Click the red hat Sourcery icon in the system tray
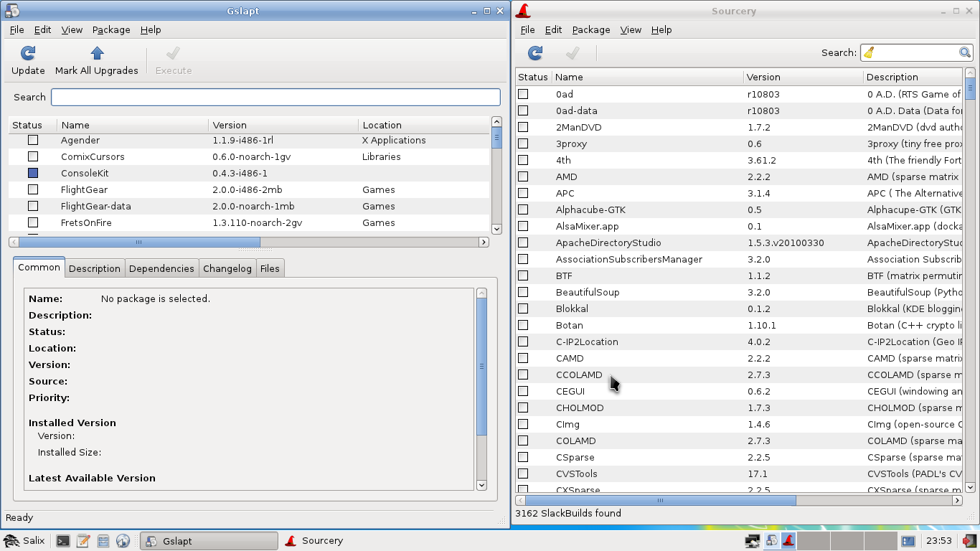The height and width of the screenshot is (551, 980). pyautogui.click(x=788, y=540)
